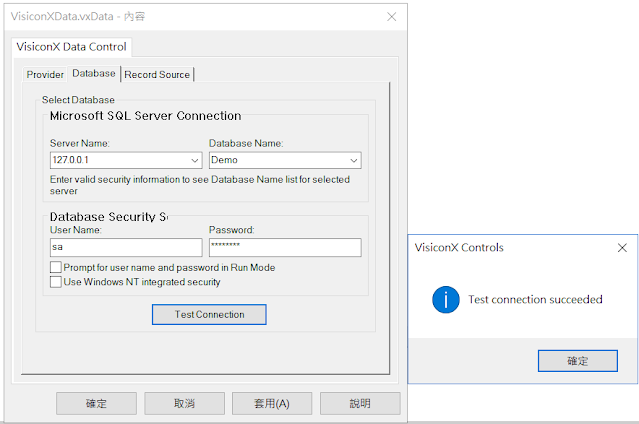This screenshot has width=639, height=424.
Task: Click the Microsoft SQL Server Connection heading
Action: pyautogui.click(x=145, y=116)
